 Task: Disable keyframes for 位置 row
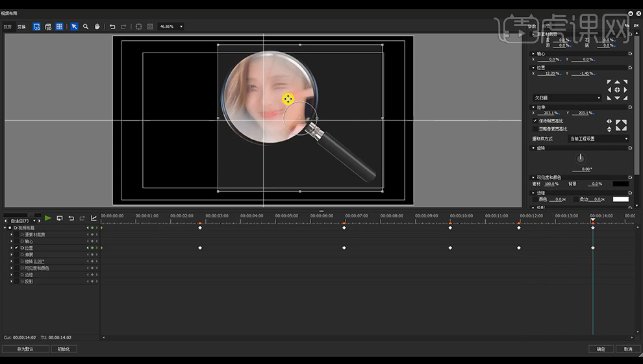[16, 248]
